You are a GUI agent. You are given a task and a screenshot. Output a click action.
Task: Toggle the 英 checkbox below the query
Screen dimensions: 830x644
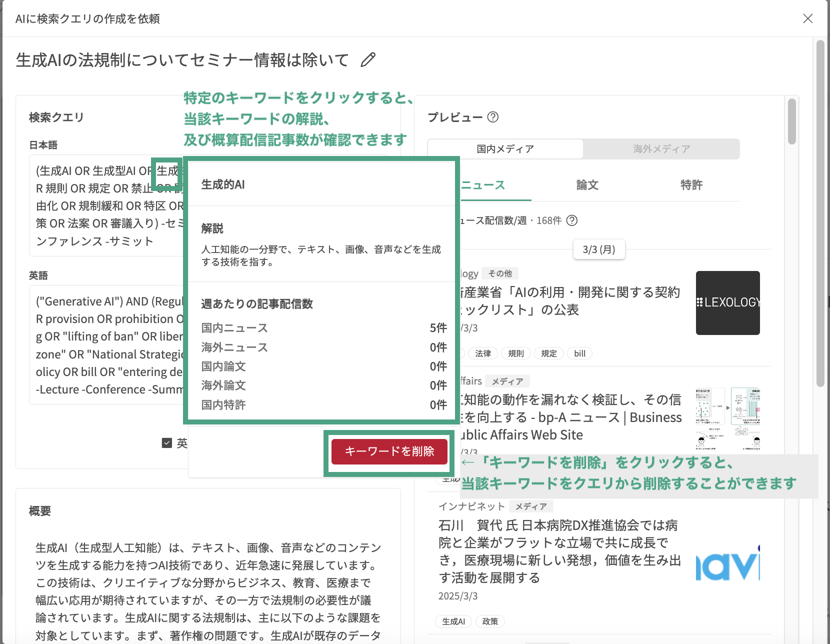(167, 443)
